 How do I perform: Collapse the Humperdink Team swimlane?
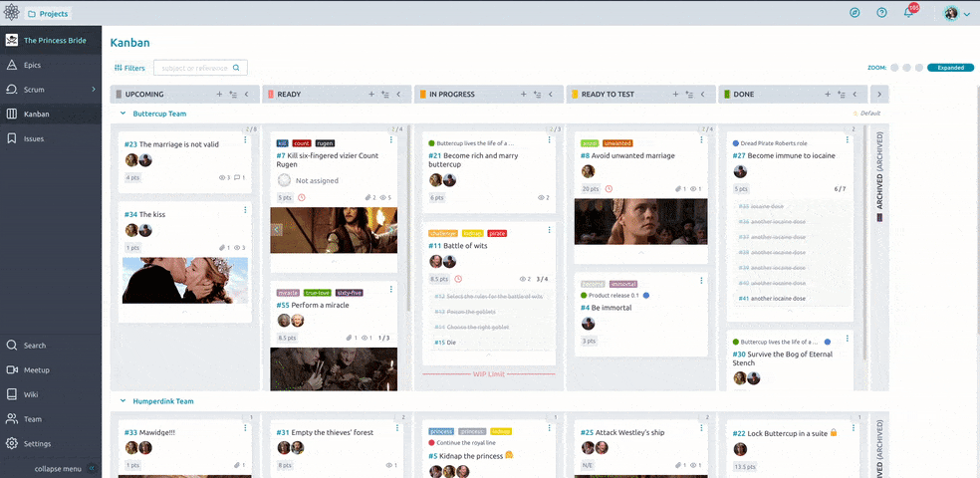coord(122,401)
